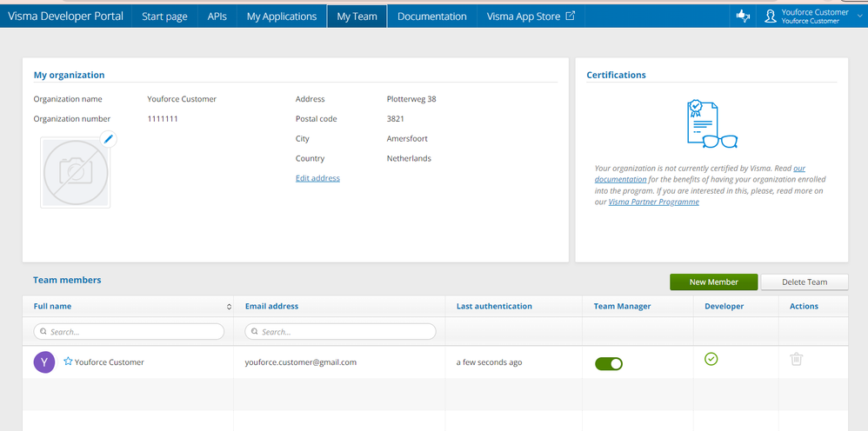Open the APIs tab

click(x=217, y=16)
